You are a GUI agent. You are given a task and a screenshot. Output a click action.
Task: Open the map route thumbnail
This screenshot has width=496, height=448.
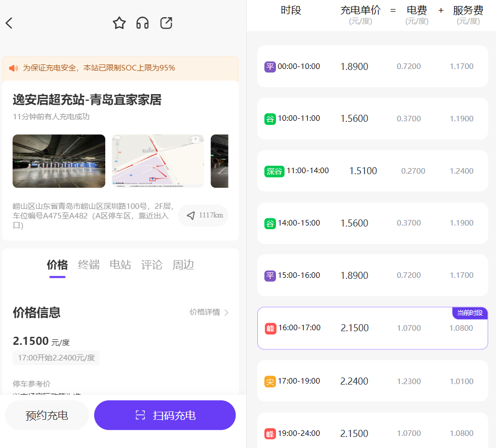coord(158,161)
